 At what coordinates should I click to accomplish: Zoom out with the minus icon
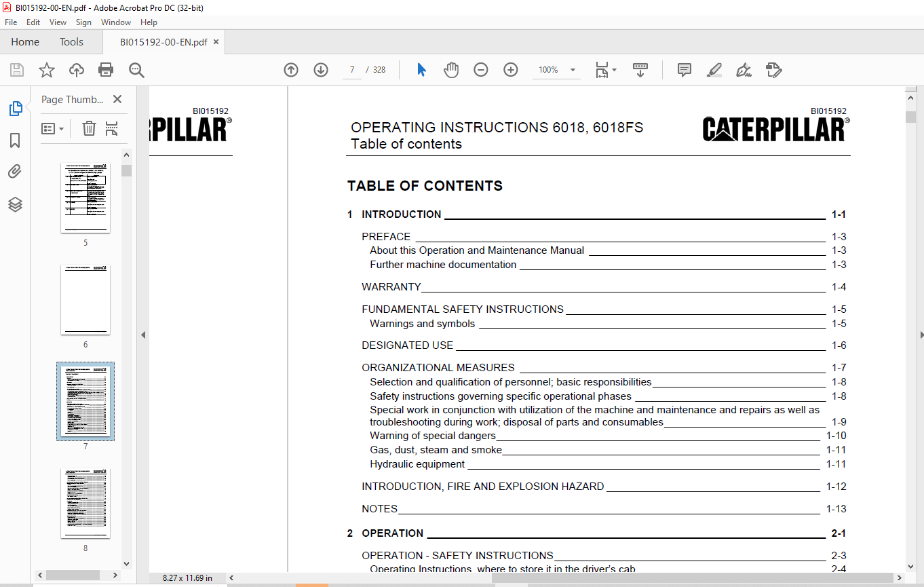click(481, 70)
